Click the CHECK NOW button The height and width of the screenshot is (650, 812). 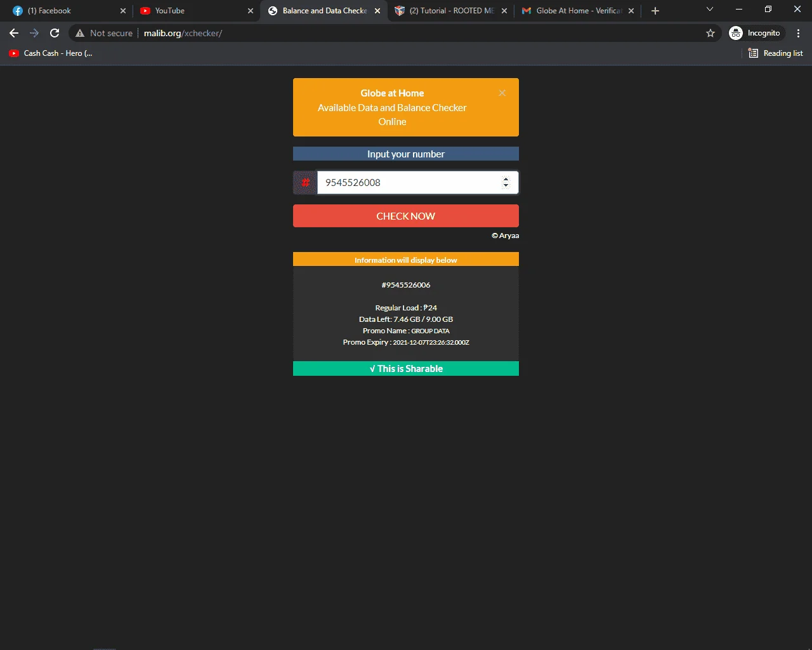[406, 216]
